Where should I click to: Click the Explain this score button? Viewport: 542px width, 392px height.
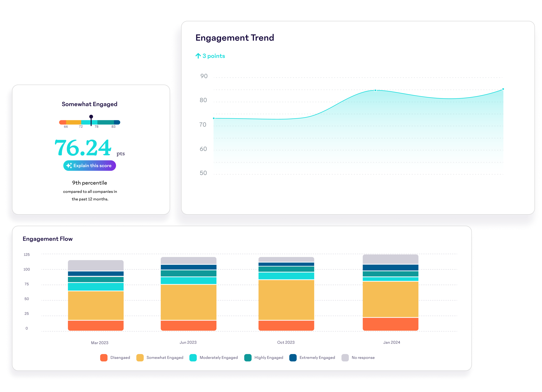(90, 166)
